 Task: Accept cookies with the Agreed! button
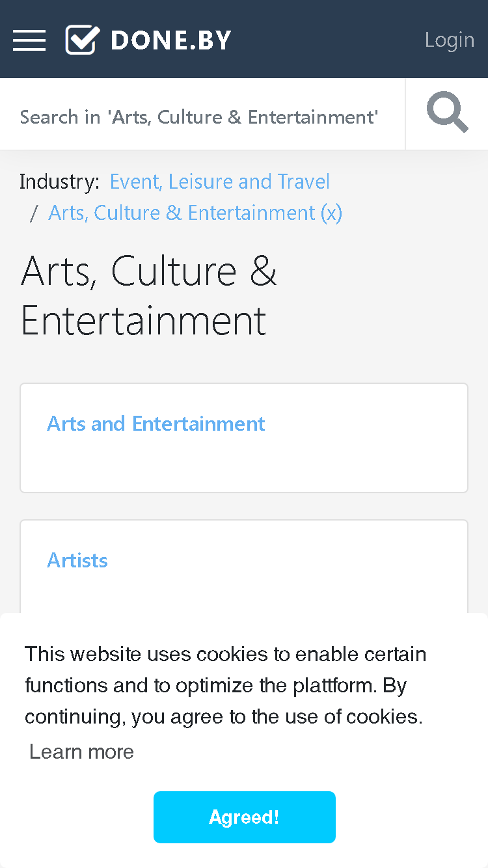pos(245,817)
